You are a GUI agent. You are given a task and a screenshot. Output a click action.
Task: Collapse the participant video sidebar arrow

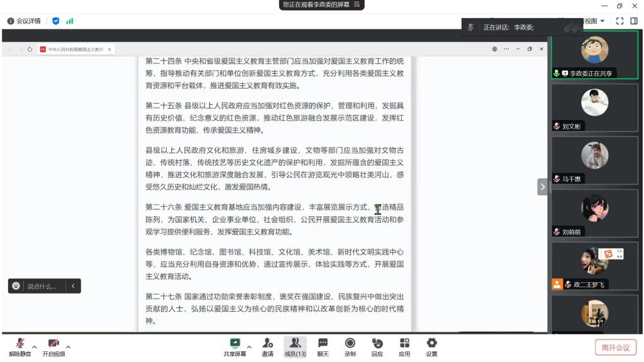[542, 187]
